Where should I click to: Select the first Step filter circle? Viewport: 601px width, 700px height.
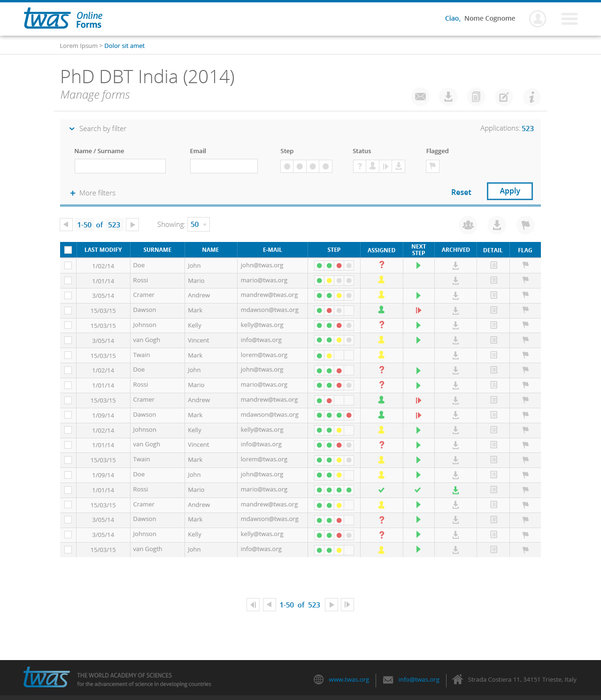[x=287, y=166]
